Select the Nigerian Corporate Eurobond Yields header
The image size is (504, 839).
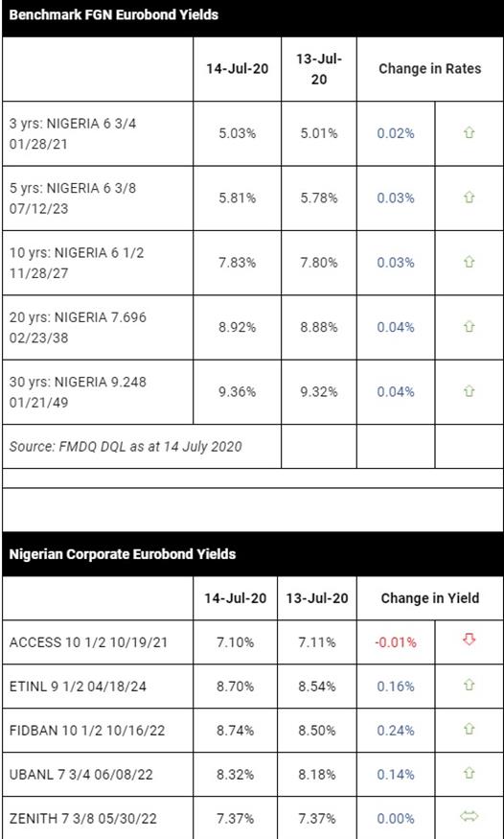tap(123, 554)
